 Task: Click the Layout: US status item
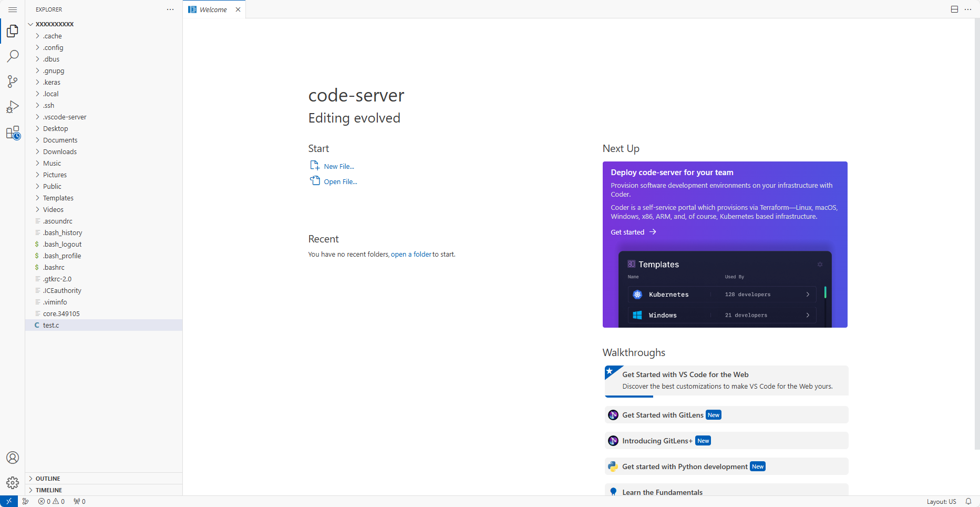pos(941,501)
